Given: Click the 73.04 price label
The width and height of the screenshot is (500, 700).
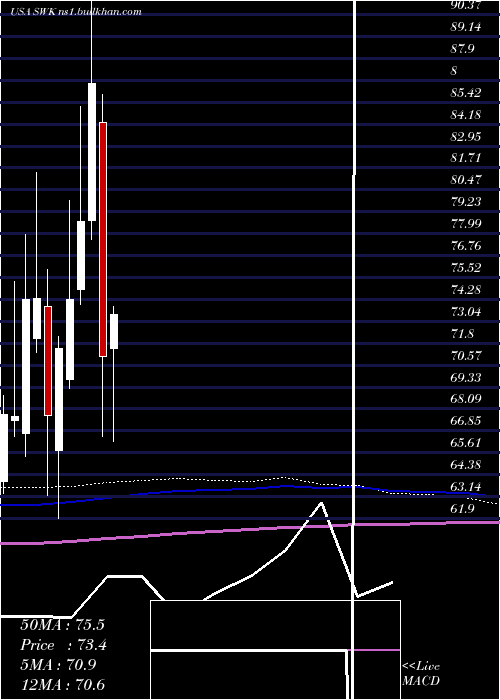Looking at the screenshot, I should (466, 311).
